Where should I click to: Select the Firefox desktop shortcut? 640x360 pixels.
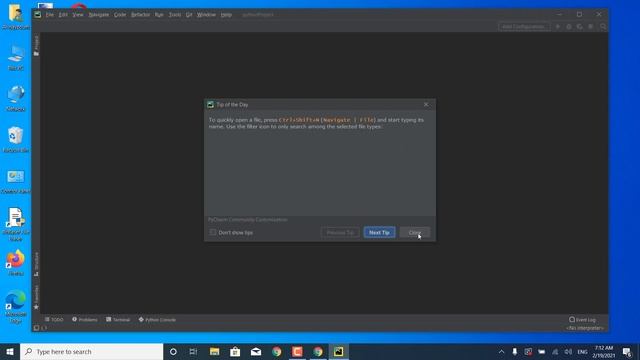[16, 263]
